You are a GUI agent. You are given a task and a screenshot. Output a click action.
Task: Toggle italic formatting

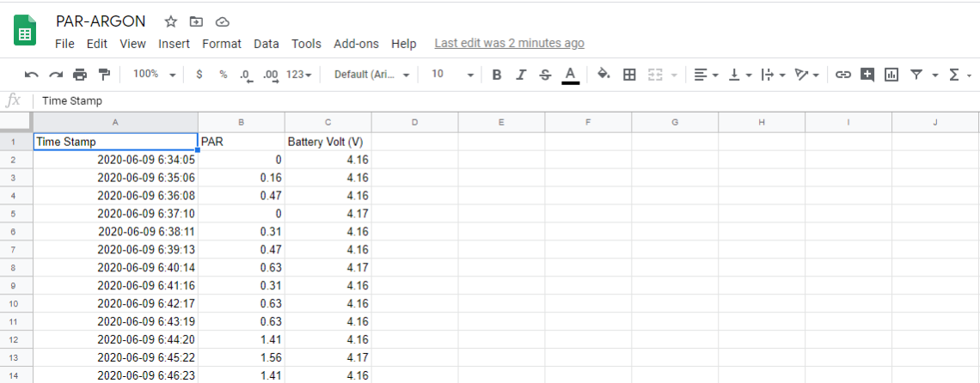tap(521, 75)
